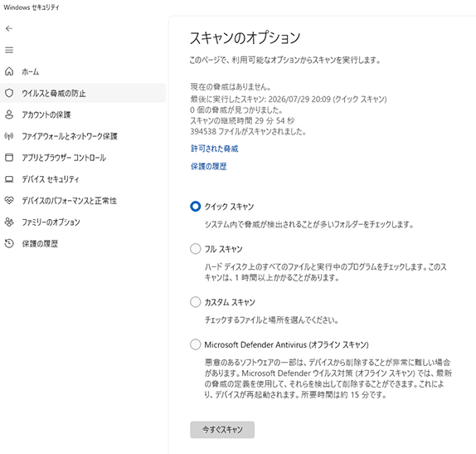Open 保護の履歴 in the sidebar
The image size is (476, 454).
point(83,244)
